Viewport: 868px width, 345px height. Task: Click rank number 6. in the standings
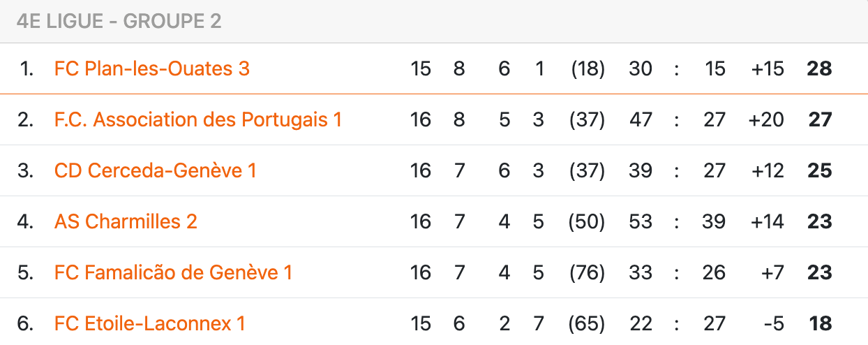pos(26,323)
